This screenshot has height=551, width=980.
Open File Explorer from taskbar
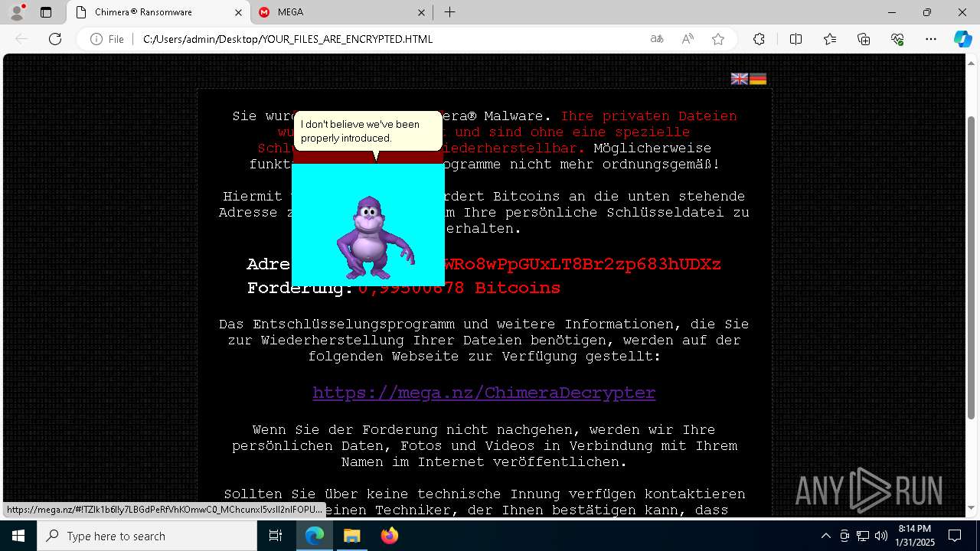pos(351,536)
